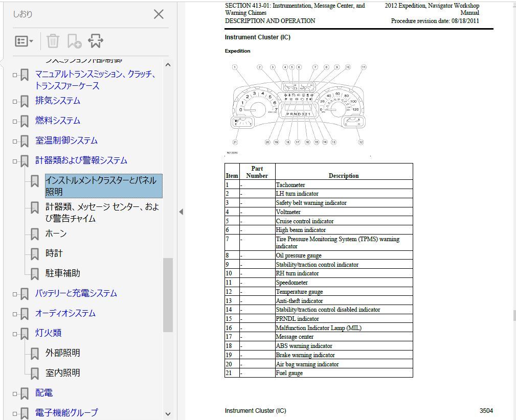Click the bookmark icon beside 外部照明
This screenshot has width=516, height=420.
(35, 354)
